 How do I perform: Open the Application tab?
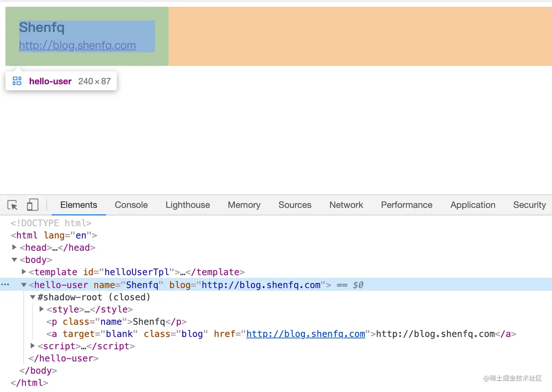473,205
